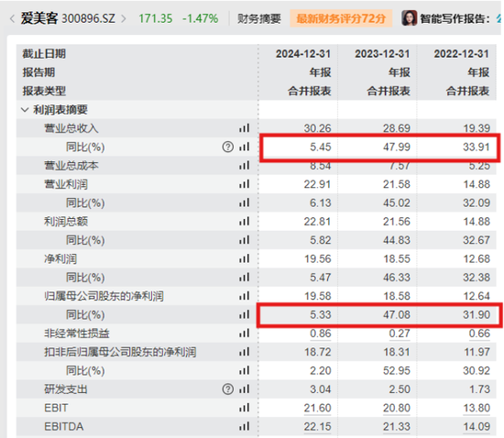Click the 截止日期 row label
Screen dimensions: 504x438
pos(44,54)
